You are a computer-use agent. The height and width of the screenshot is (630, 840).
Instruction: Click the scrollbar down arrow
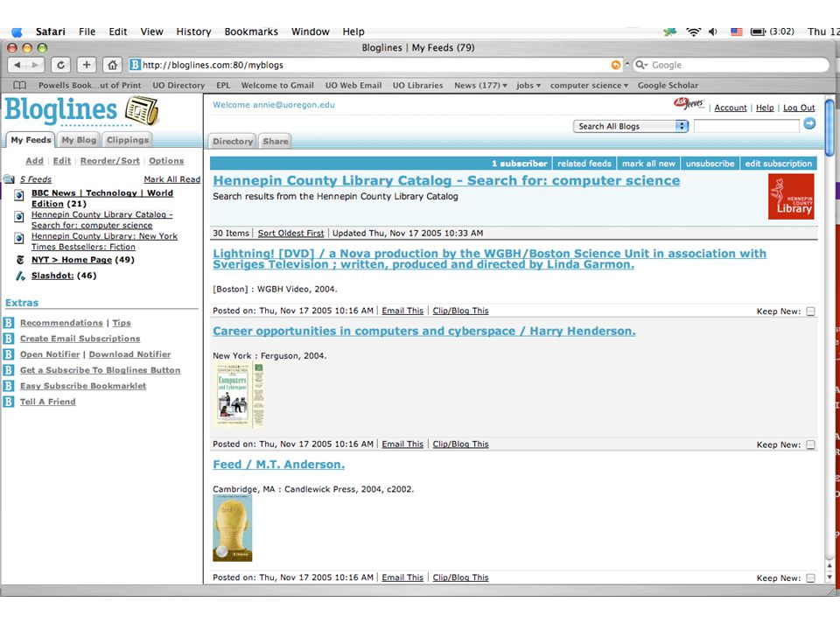coord(829,577)
